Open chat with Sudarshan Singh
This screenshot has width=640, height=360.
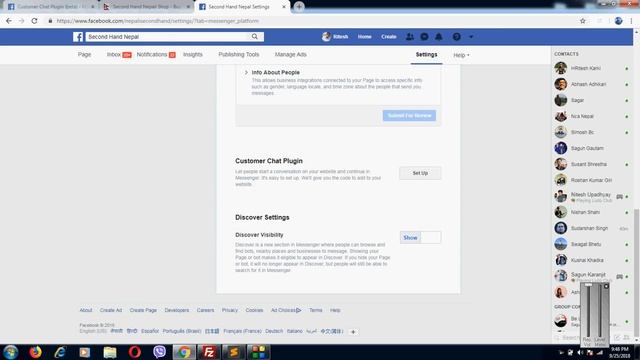591,228
